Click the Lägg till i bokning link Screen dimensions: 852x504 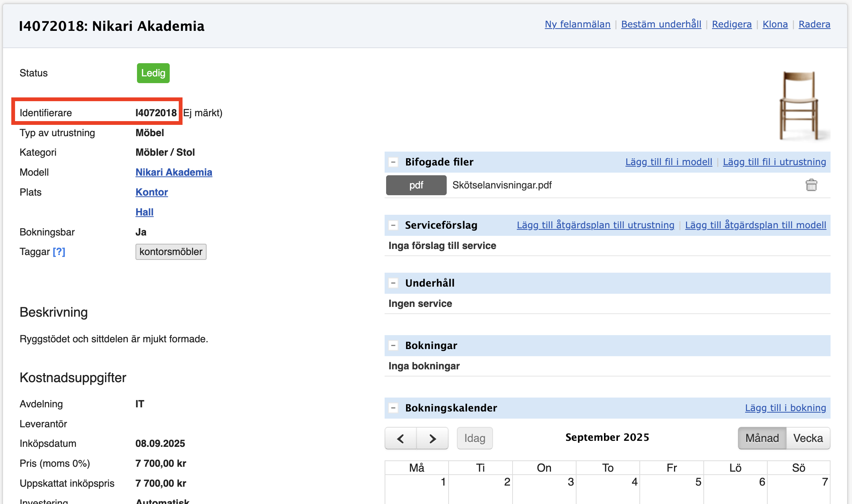785,408
